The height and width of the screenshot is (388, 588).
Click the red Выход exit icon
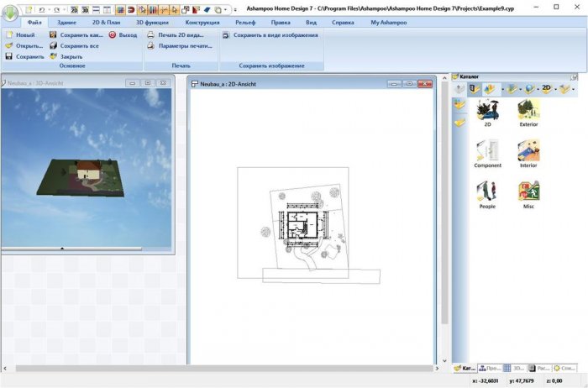point(112,35)
